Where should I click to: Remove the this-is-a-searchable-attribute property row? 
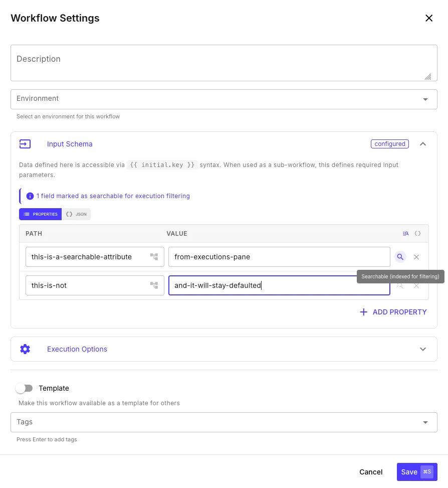pos(416,257)
